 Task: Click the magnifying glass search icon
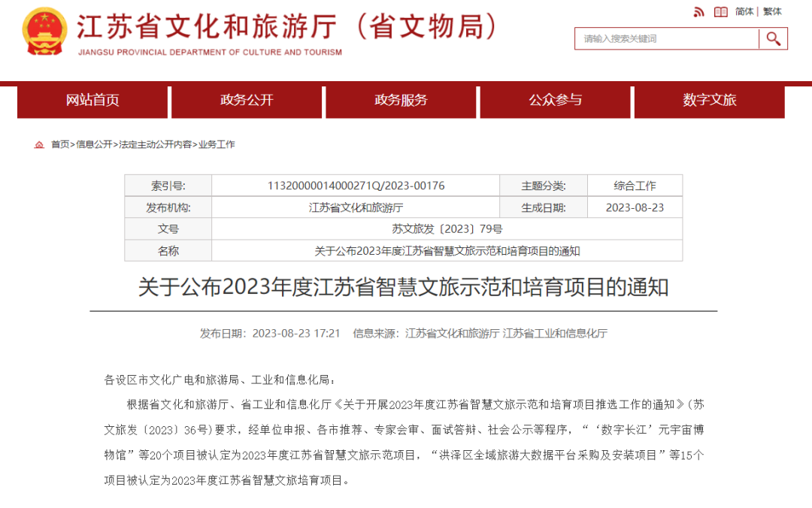[x=773, y=39]
